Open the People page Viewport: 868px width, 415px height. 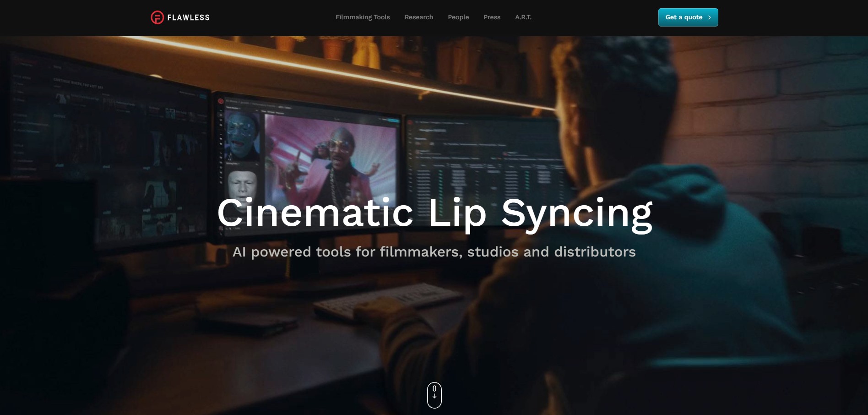pos(458,17)
